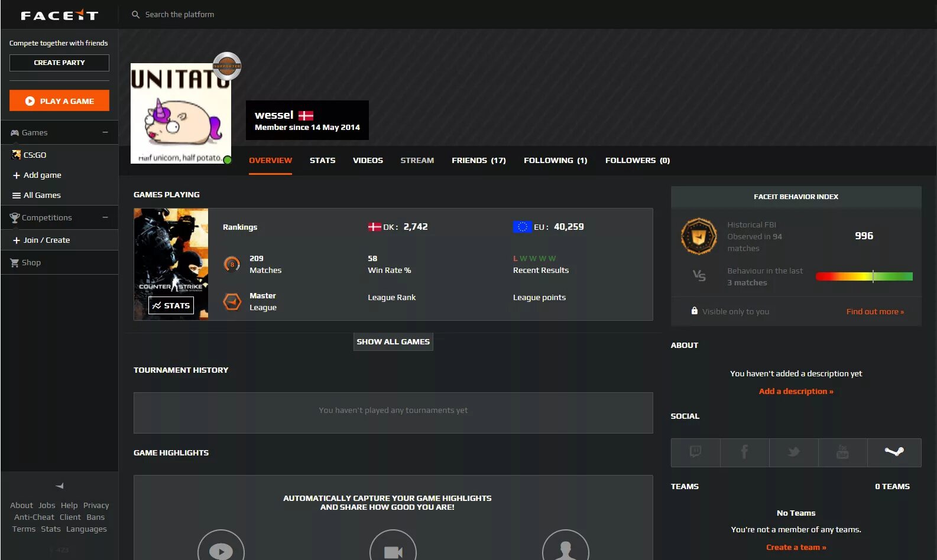
Task: Open the Terms footer link
Action: (24, 529)
